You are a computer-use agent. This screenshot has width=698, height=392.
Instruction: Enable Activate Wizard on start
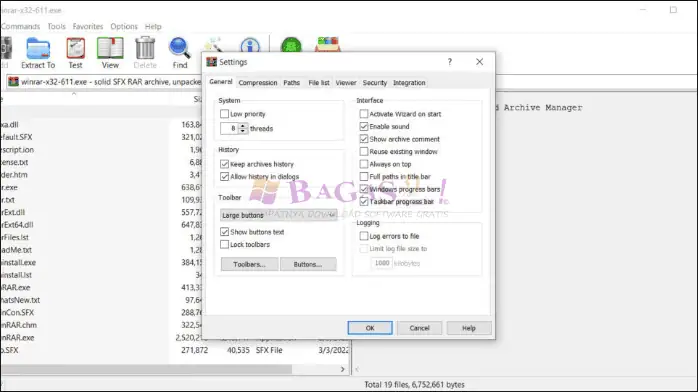pos(364,114)
